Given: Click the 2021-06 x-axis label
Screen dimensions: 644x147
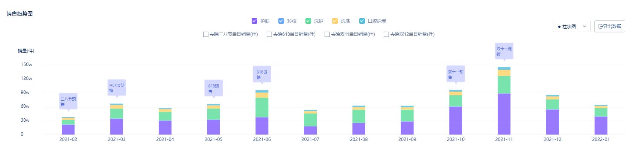Looking at the screenshot, I should [262, 139].
